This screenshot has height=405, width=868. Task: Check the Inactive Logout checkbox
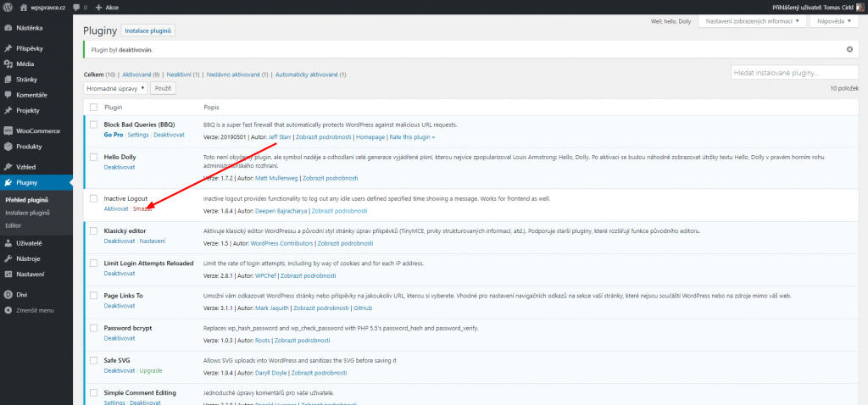point(93,198)
